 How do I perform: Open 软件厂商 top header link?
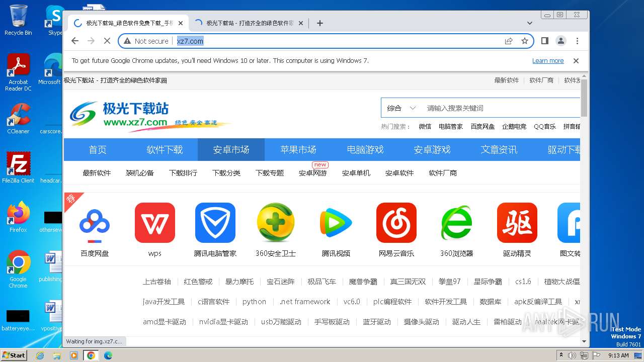coord(541,80)
